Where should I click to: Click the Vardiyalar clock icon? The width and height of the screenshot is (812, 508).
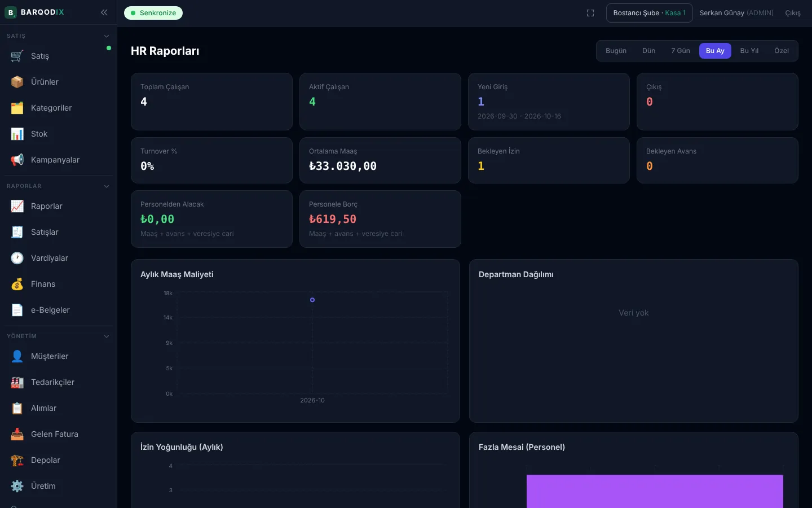pos(17,258)
